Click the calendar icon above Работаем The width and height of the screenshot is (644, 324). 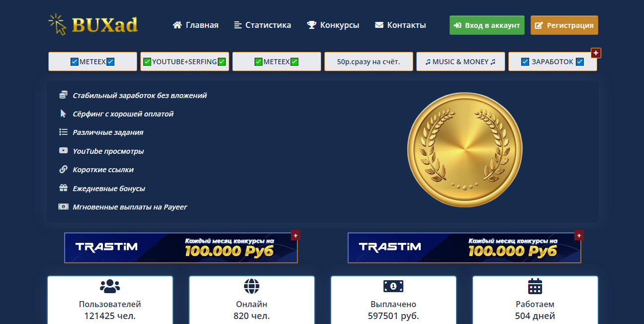point(535,286)
